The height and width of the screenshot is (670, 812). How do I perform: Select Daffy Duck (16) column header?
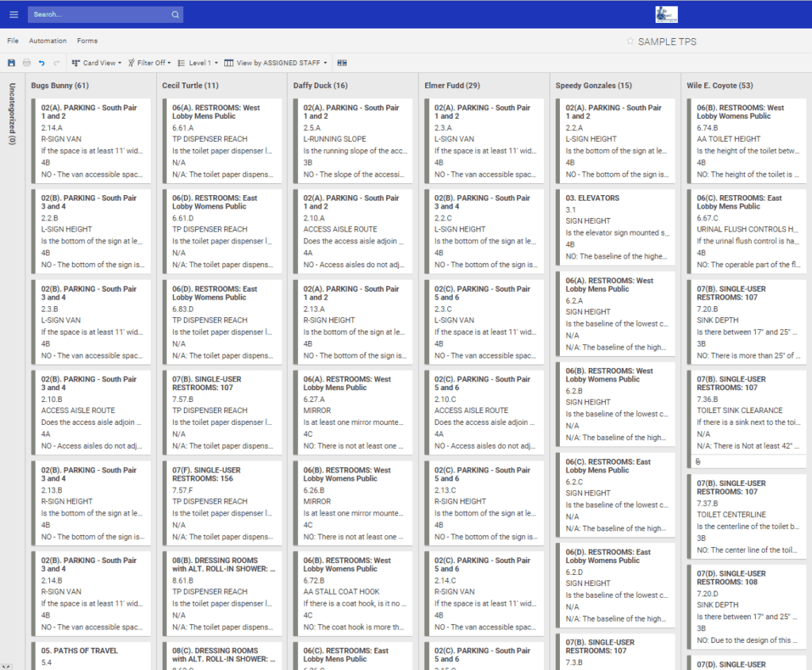coord(320,86)
